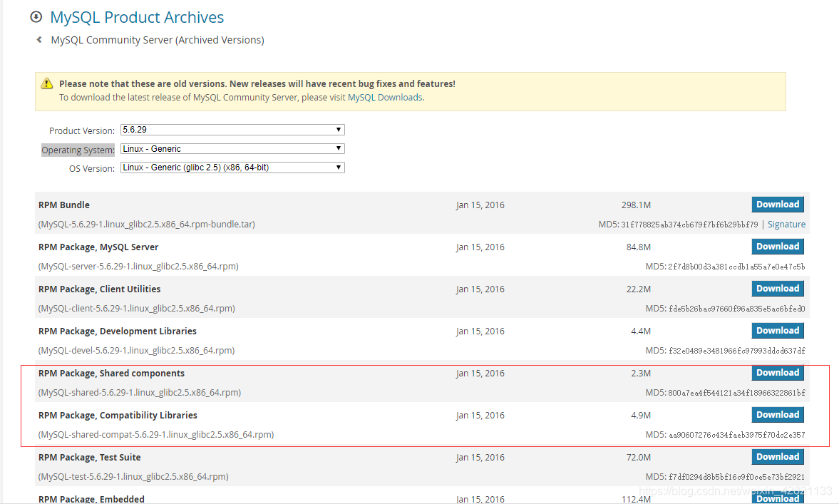Click the RPM Package, Embedded title
Image resolution: width=839 pixels, height=504 pixels.
click(x=91, y=498)
